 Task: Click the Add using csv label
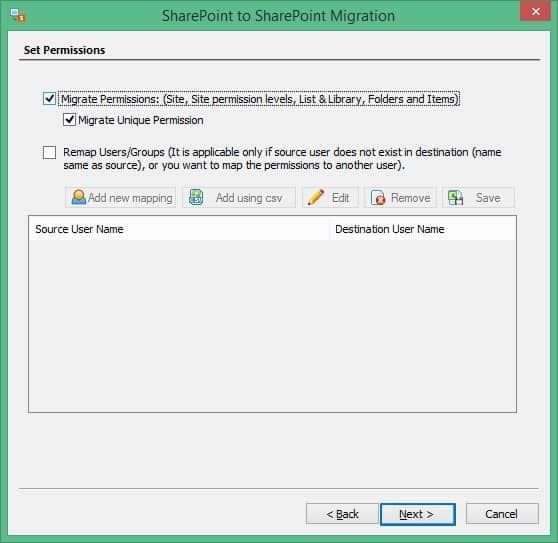[x=249, y=198]
